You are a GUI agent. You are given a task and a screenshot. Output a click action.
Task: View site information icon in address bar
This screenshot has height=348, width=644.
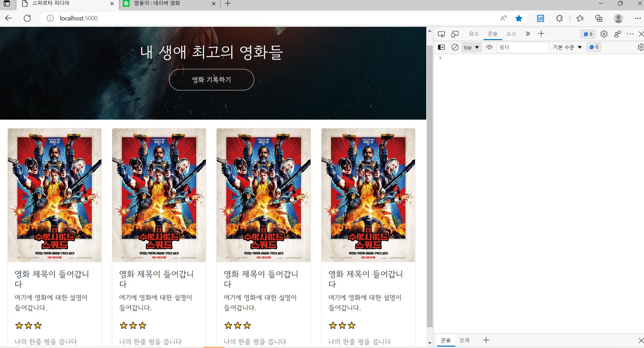pyautogui.click(x=50, y=18)
